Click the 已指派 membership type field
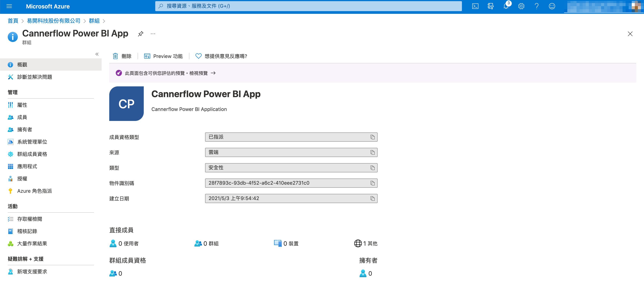The height and width of the screenshot is (286, 644). pos(291,137)
